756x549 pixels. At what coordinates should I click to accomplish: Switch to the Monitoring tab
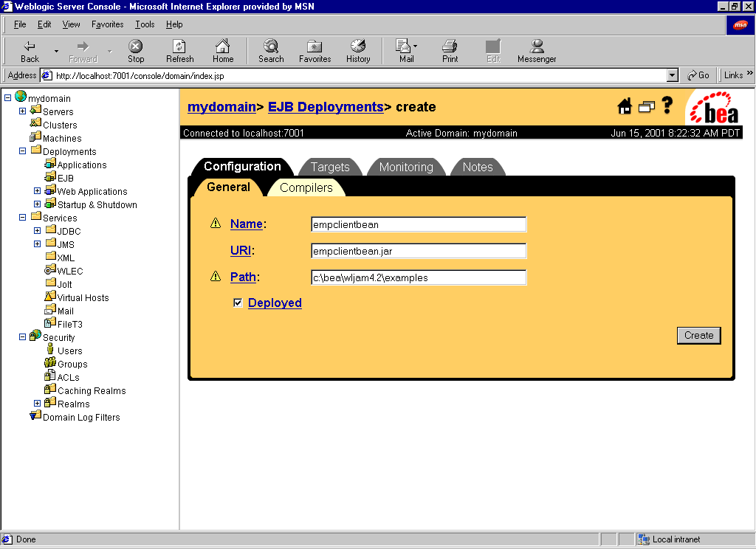click(x=406, y=167)
